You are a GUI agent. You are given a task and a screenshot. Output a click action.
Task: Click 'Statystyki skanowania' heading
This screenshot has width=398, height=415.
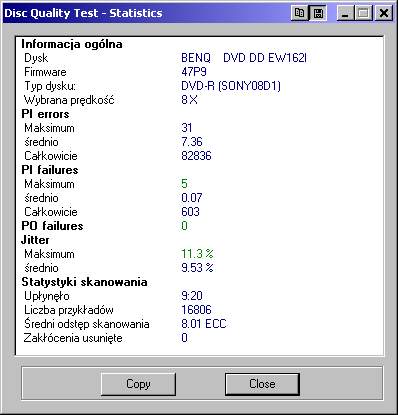point(84,282)
